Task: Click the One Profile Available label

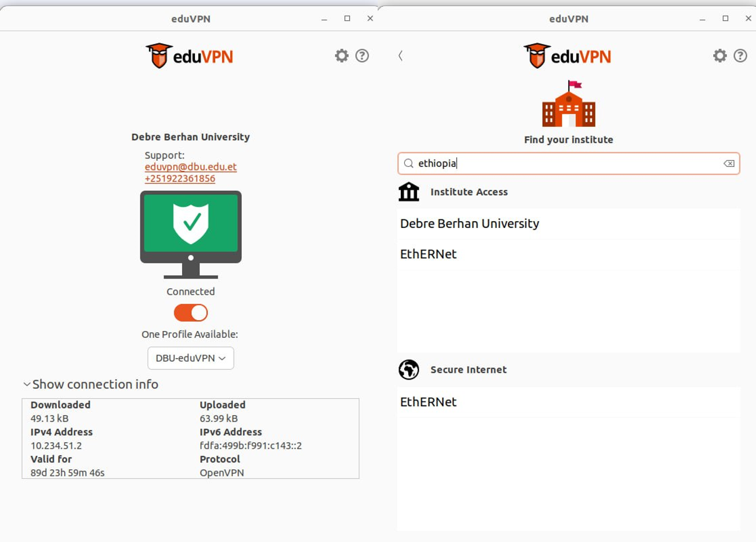Action: [190, 334]
